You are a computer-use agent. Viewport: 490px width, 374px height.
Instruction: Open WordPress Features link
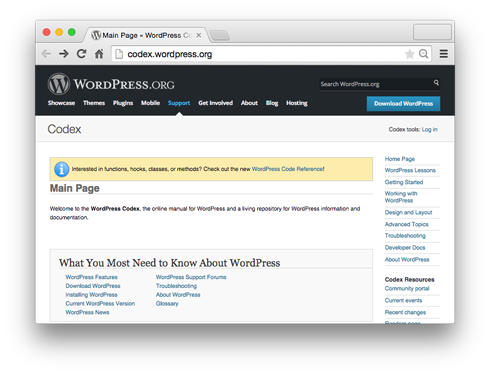click(x=91, y=277)
